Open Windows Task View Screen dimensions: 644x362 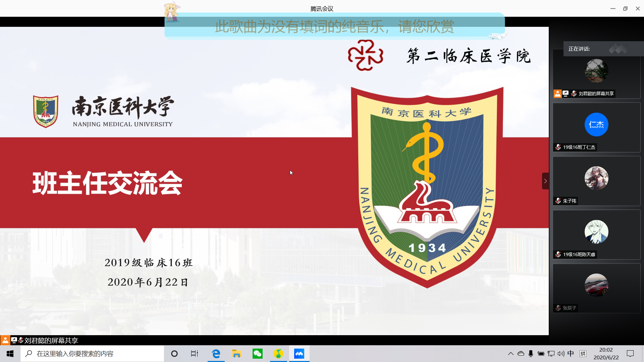[195, 354]
